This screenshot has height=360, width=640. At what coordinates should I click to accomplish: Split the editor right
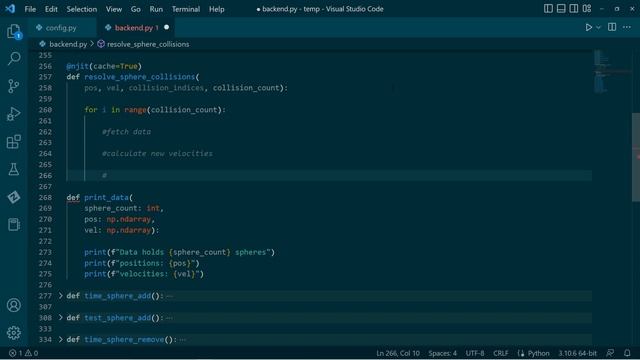612,27
